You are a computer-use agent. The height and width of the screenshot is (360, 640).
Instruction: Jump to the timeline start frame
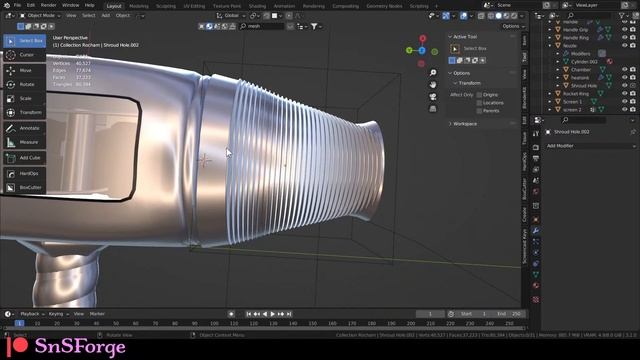point(249,314)
